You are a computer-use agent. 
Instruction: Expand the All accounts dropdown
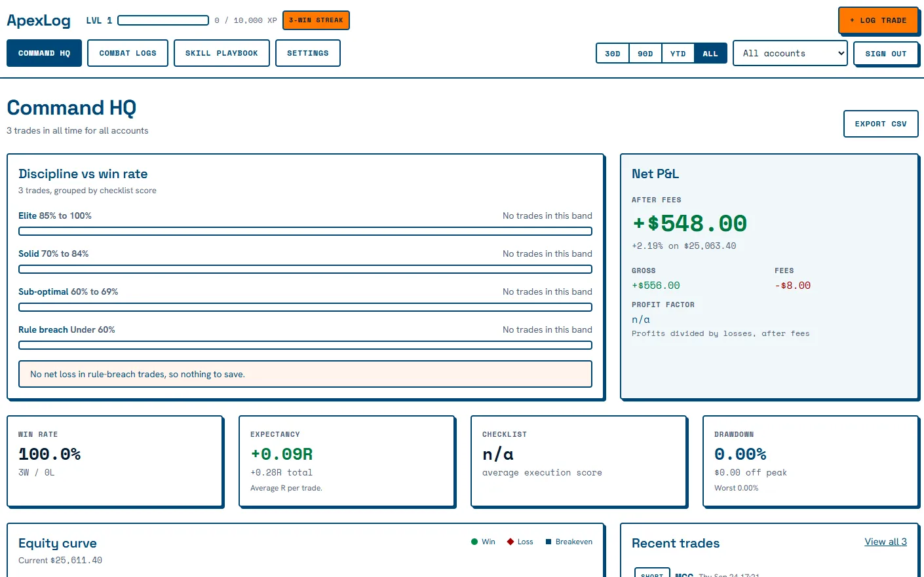[790, 53]
